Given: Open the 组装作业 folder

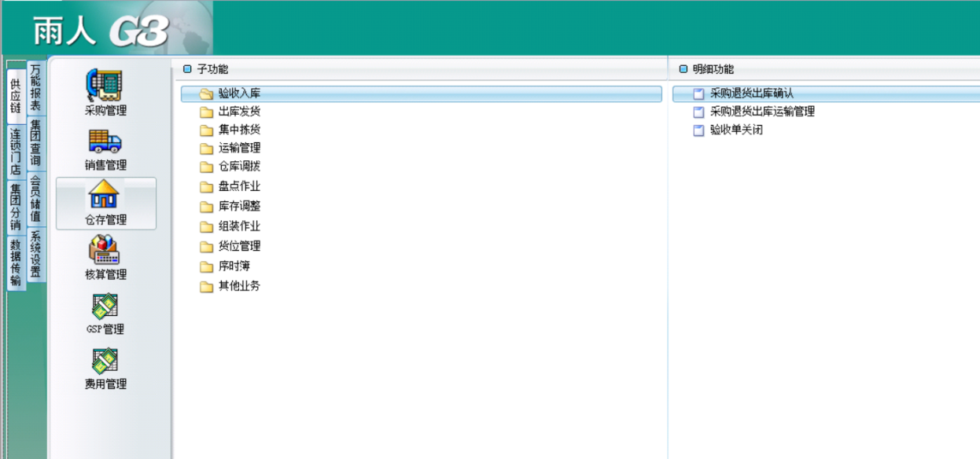Looking at the screenshot, I should tap(230, 226).
